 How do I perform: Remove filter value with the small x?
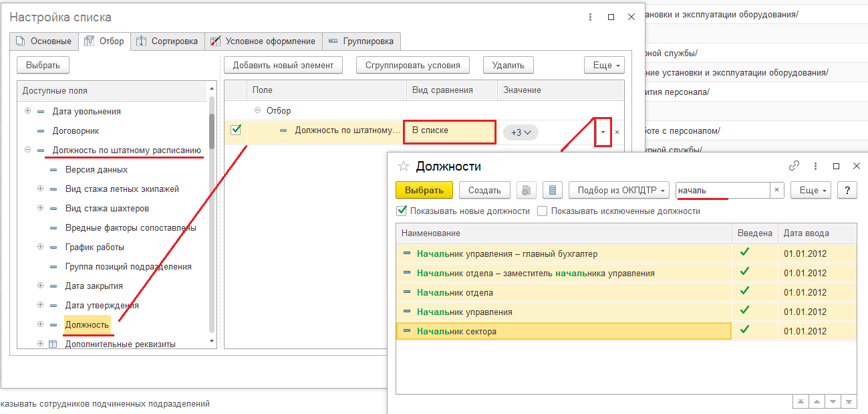click(617, 132)
